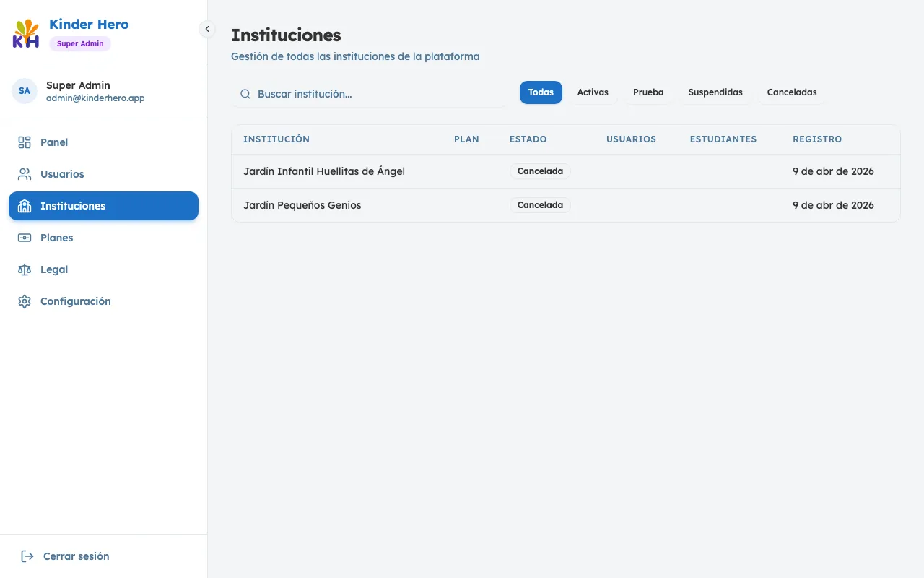Collapse the sidebar with the chevron button
The width and height of the screenshot is (924, 578).
pos(207,29)
